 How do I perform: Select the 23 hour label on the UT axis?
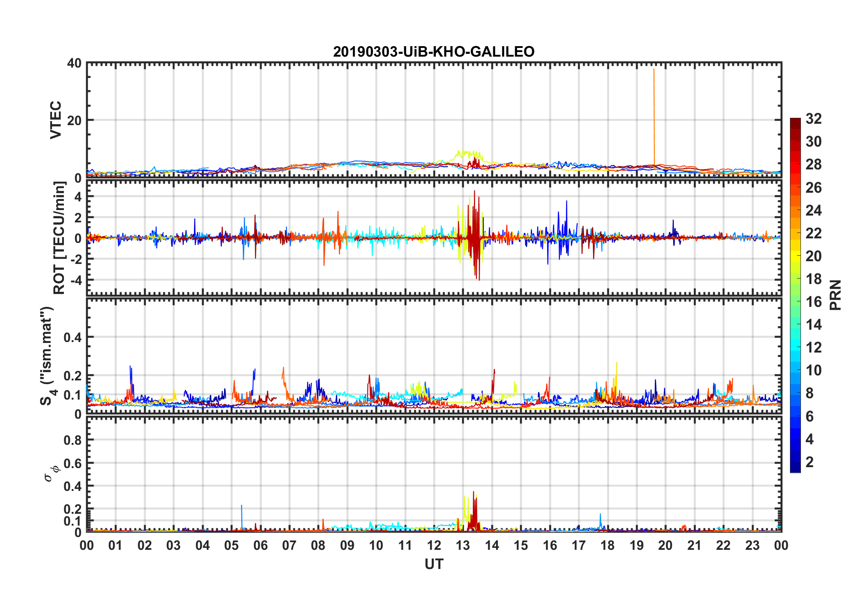coord(753,545)
